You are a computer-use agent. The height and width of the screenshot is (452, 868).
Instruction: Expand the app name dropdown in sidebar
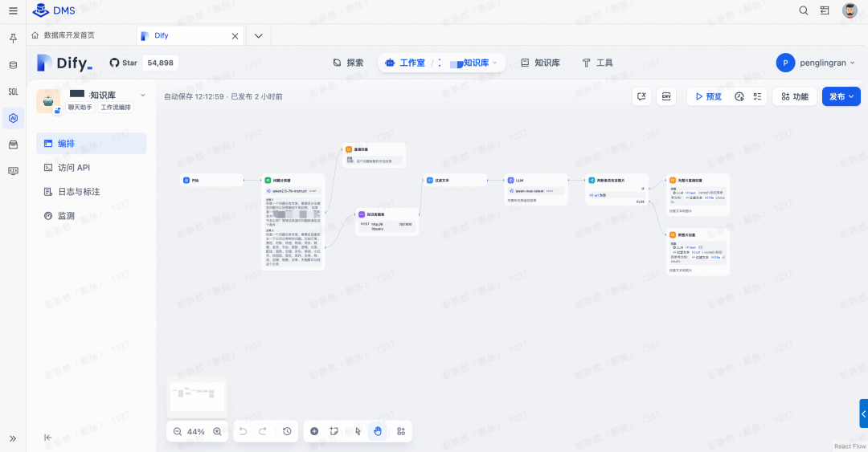pyautogui.click(x=143, y=96)
